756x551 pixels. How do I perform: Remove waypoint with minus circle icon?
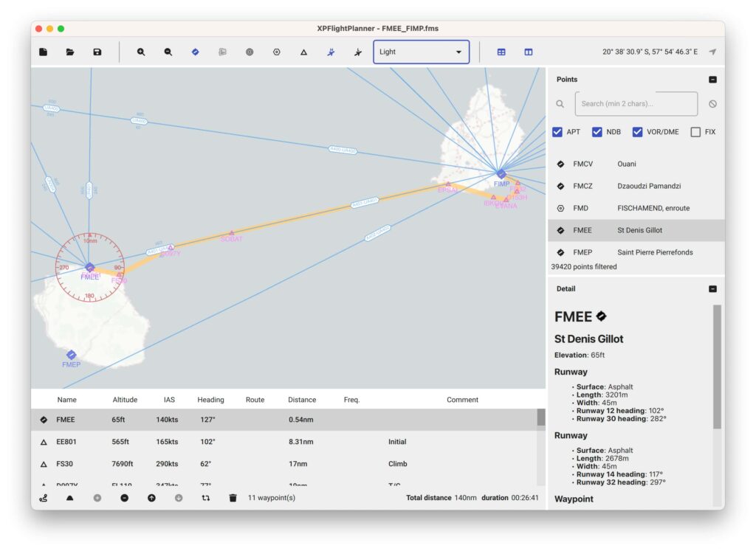click(x=124, y=498)
